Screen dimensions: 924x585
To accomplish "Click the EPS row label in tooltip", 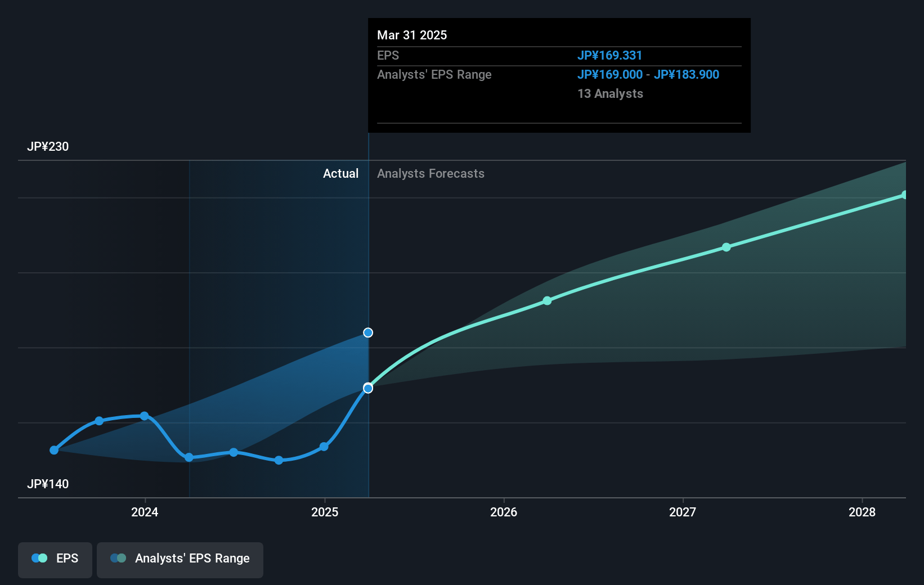I will coord(388,56).
